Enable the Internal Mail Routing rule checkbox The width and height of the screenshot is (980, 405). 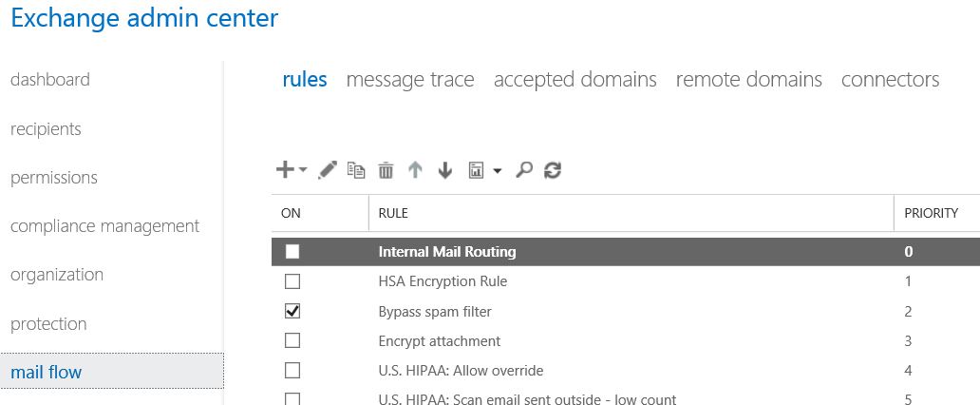coord(292,252)
